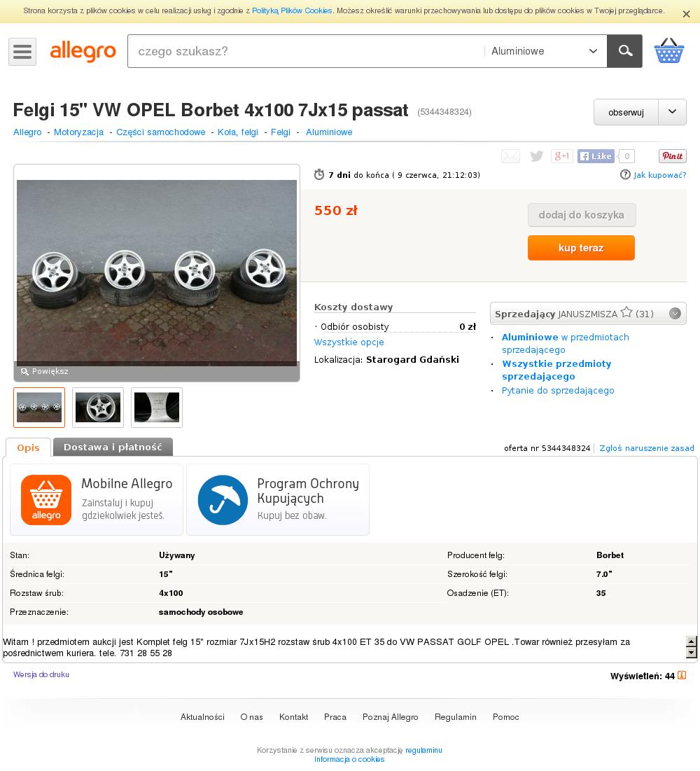Open the hamburger menu
The height and width of the screenshot is (771, 700).
pos(22,52)
